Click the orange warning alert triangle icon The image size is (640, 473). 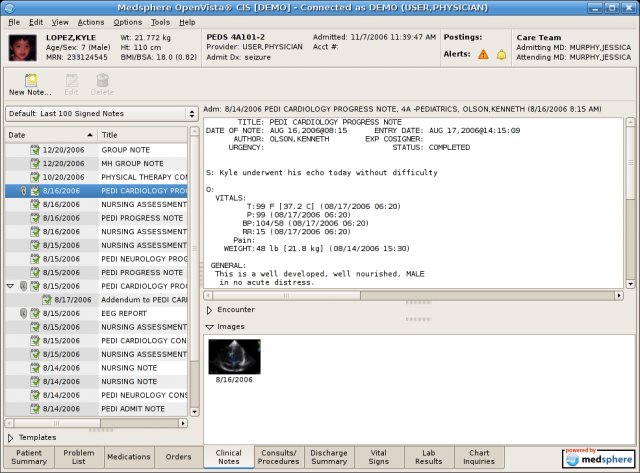[483, 54]
